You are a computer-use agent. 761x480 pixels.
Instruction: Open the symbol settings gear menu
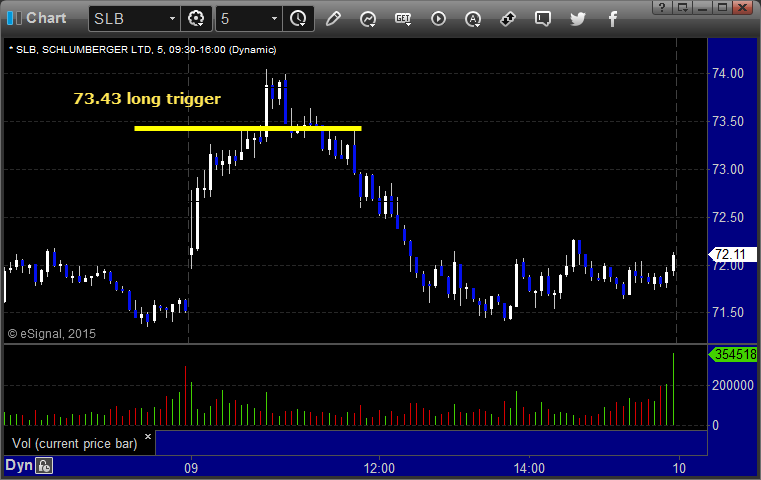tap(196, 19)
